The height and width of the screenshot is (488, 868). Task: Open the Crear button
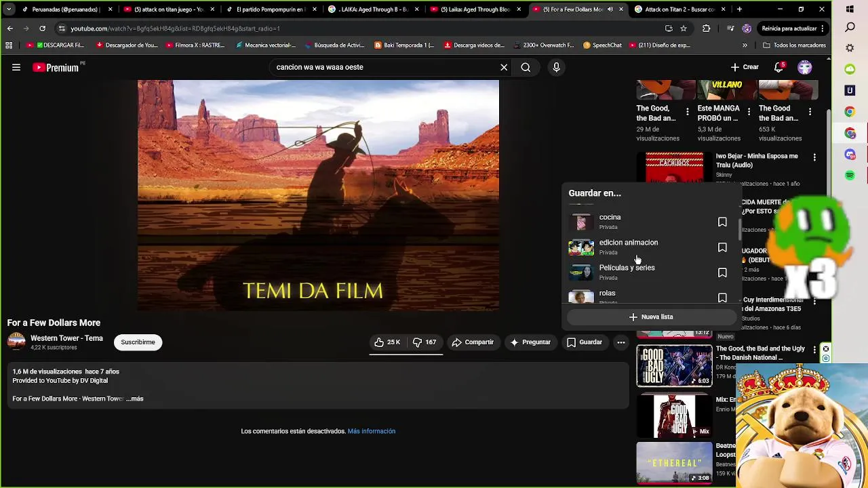coord(745,67)
